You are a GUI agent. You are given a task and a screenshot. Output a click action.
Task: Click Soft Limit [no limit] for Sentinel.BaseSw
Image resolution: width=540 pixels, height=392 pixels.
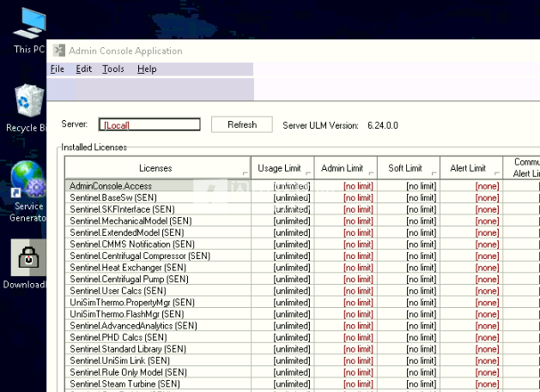pos(409,197)
